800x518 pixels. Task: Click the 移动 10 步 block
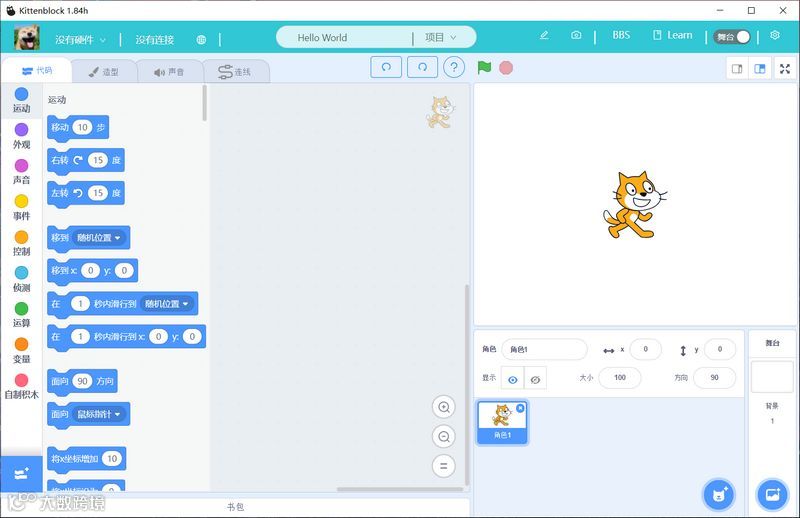point(78,128)
